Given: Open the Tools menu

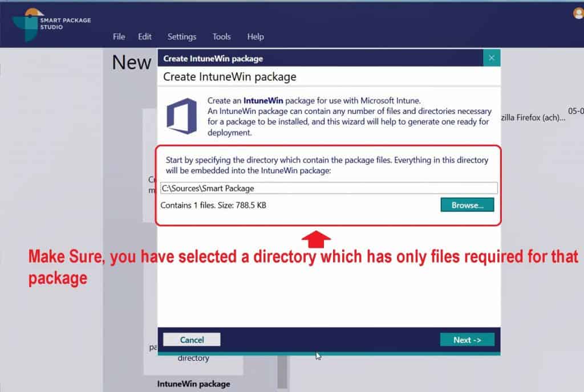Looking at the screenshot, I should pyautogui.click(x=222, y=37).
